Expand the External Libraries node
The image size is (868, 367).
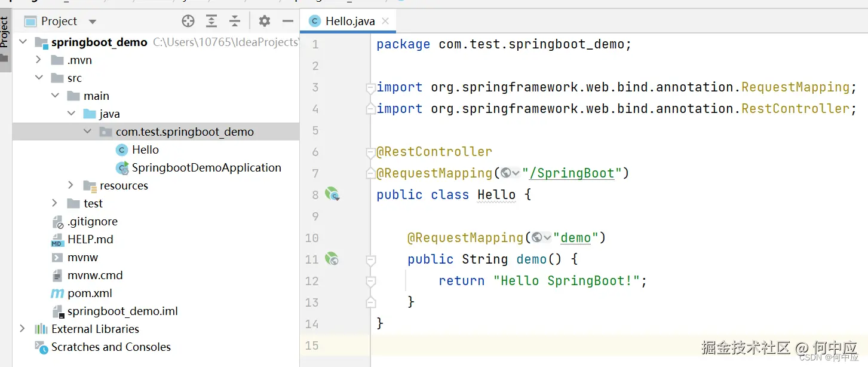coord(23,329)
